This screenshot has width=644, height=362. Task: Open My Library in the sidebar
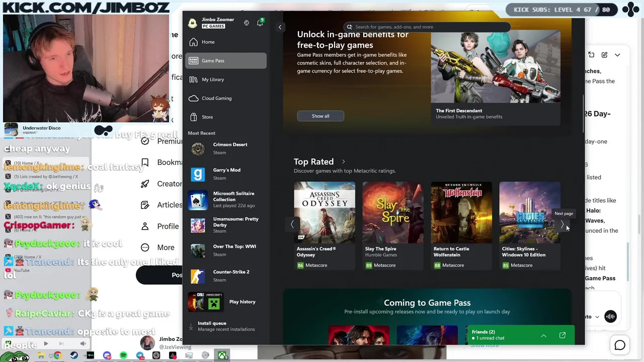pos(226,79)
